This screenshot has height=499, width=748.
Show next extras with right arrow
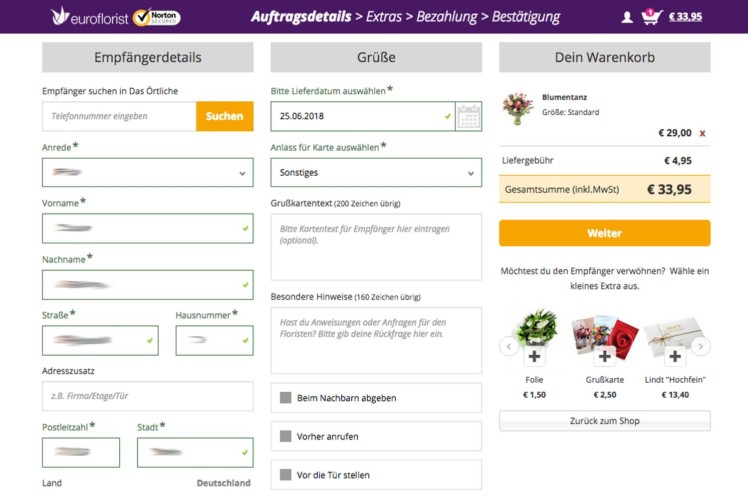701,346
